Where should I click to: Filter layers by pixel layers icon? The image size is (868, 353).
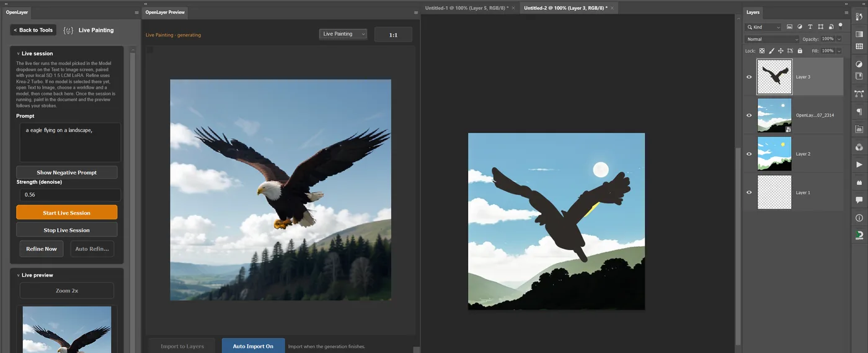(789, 27)
